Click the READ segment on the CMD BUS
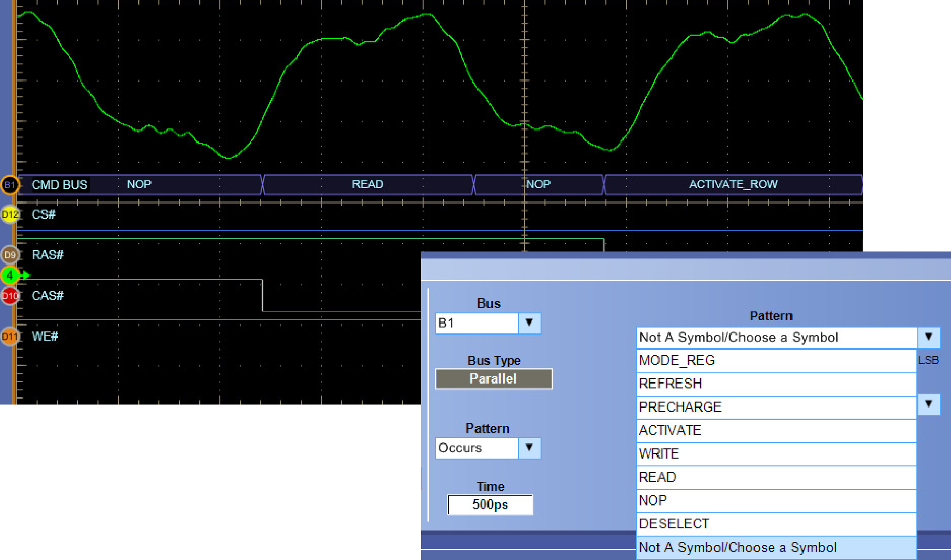951x560 pixels. tap(368, 184)
